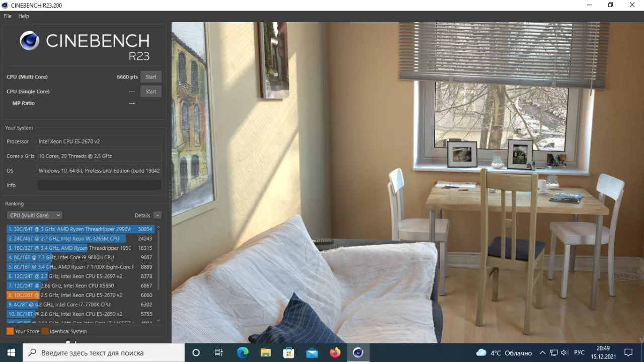Select ranking row Threadripper 1950 score 16315
The image size is (644, 362).
point(80,248)
